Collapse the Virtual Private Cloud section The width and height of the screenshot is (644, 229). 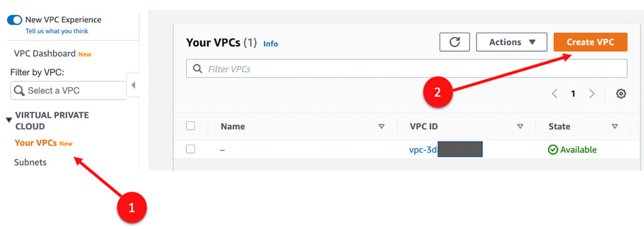click(9, 120)
